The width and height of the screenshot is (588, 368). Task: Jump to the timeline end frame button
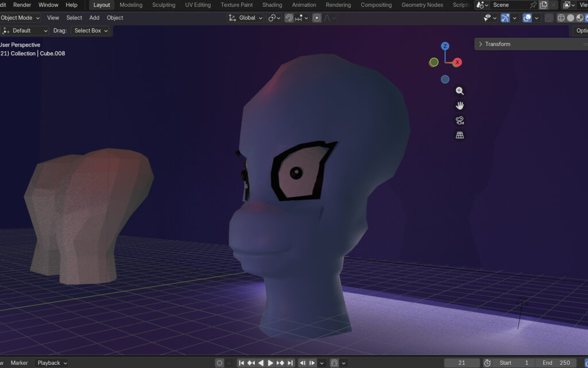tap(291, 363)
